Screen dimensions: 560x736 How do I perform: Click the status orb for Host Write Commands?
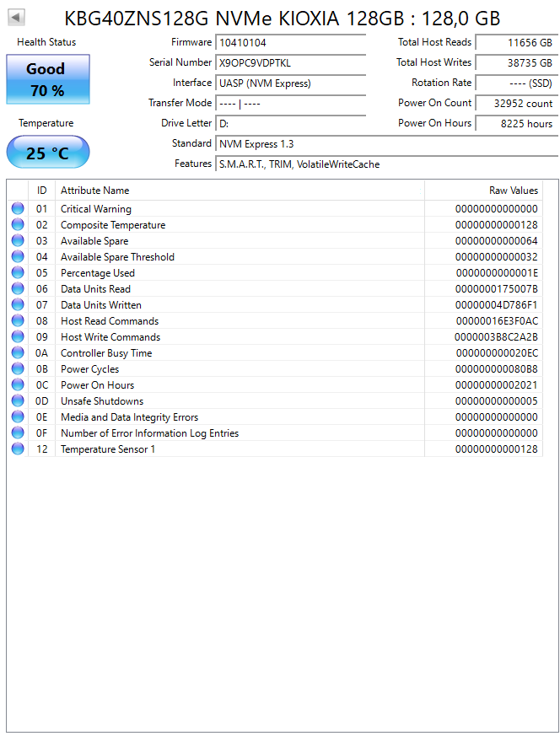point(18,336)
